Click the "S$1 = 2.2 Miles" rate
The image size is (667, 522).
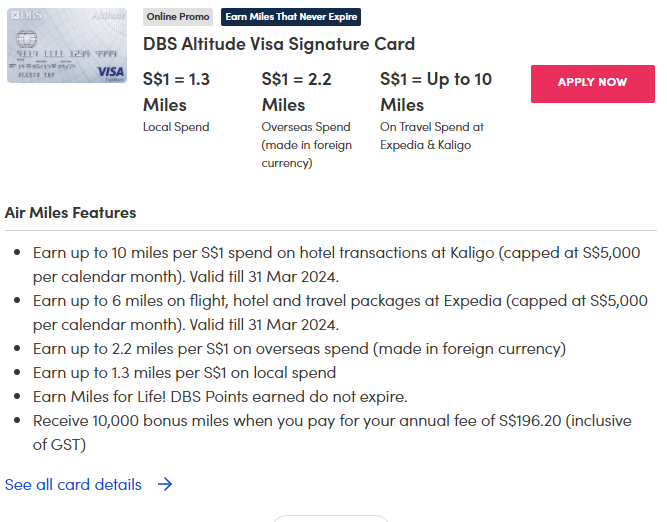coord(296,91)
